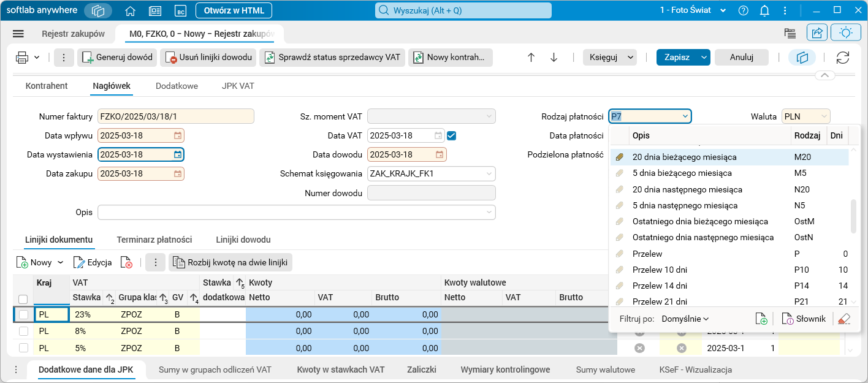This screenshot has height=383, width=868.
Task: Click the Wyszukaj search field
Action: click(463, 10)
